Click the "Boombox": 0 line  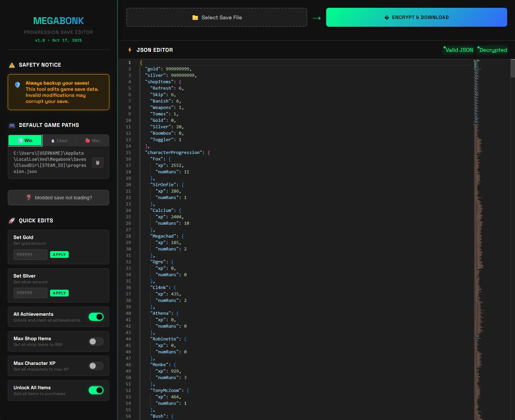pyautogui.click(x=167, y=133)
